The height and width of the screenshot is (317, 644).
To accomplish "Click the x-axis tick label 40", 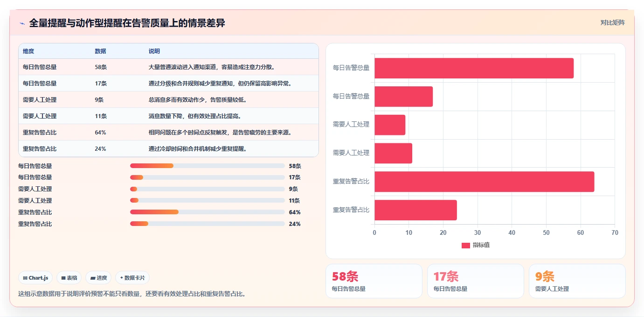I will click(512, 232).
